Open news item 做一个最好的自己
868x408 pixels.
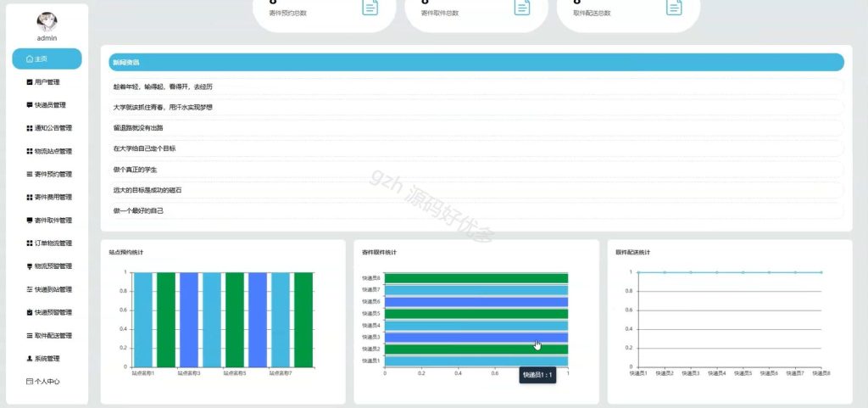click(x=476, y=211)
